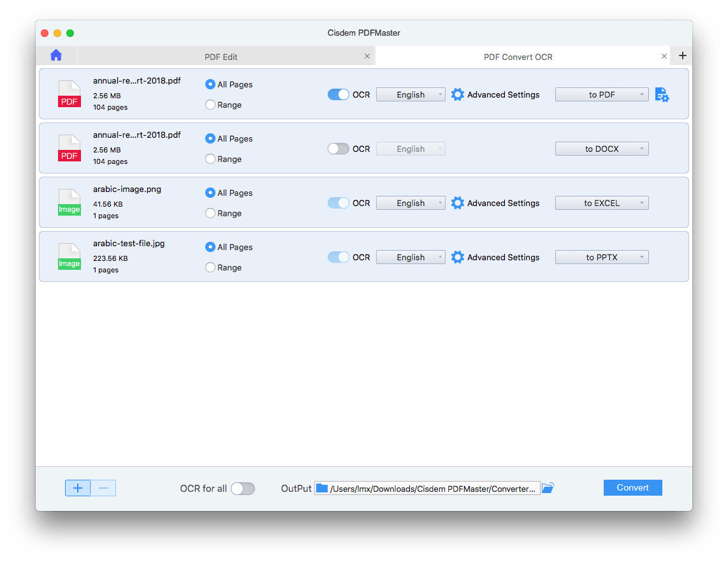Open the to EXCEL format dropdown
Image resolution: width=728 pixels, height=562 pixels.
[602, 203]
